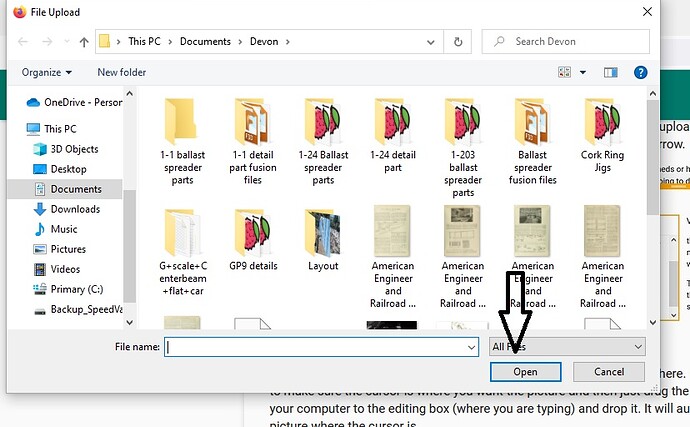Click Devon in the breadcrumb
Image resolution: width=690 pixels, height=427 pixels.
[x=264, y=41]
